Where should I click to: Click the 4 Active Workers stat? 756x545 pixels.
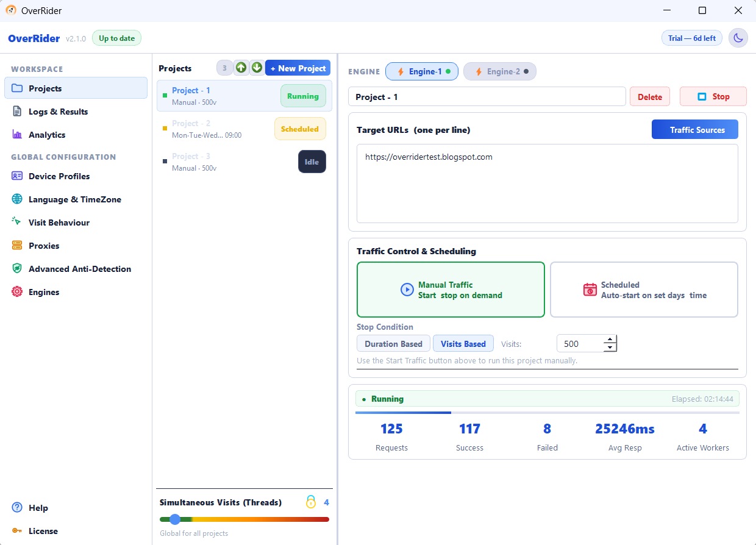pos(703,436)
